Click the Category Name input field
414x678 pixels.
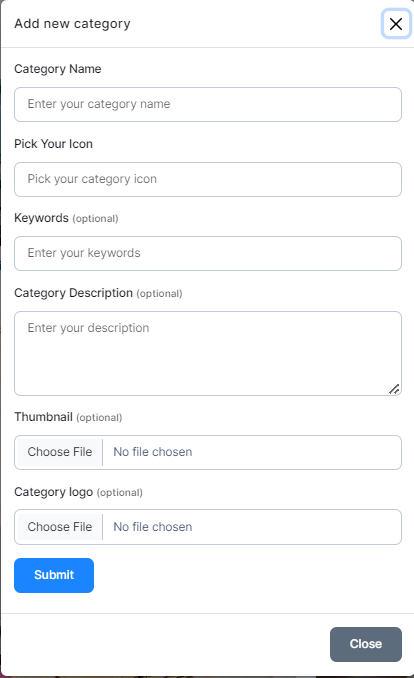208,105
